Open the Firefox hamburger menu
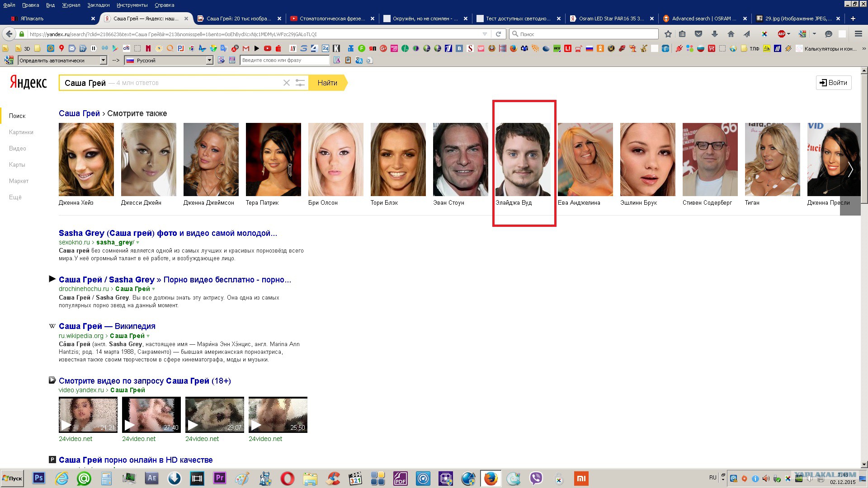This screenshot has width=868, height=488. click(858, 34)
